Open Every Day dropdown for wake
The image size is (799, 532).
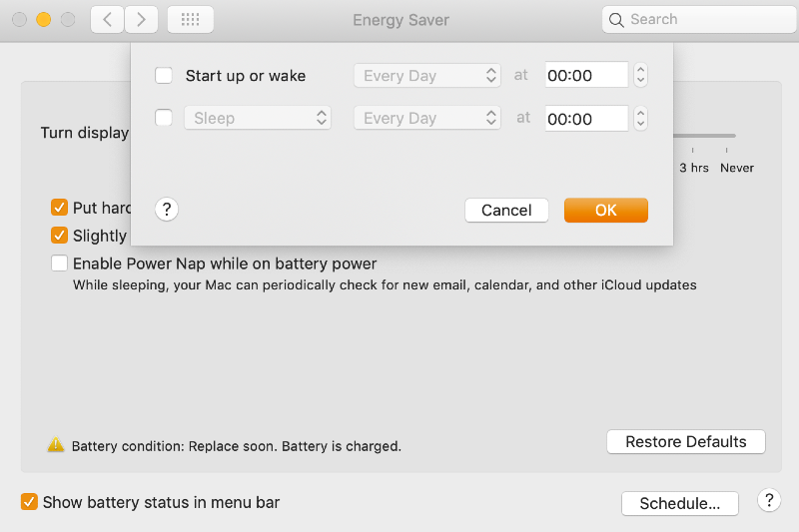tap(427, 75)
